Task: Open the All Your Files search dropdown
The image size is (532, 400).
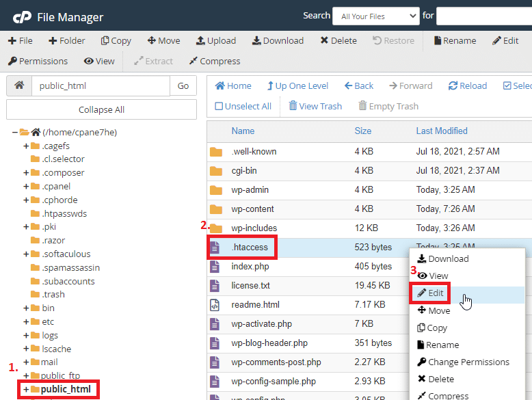Action: 376,16
